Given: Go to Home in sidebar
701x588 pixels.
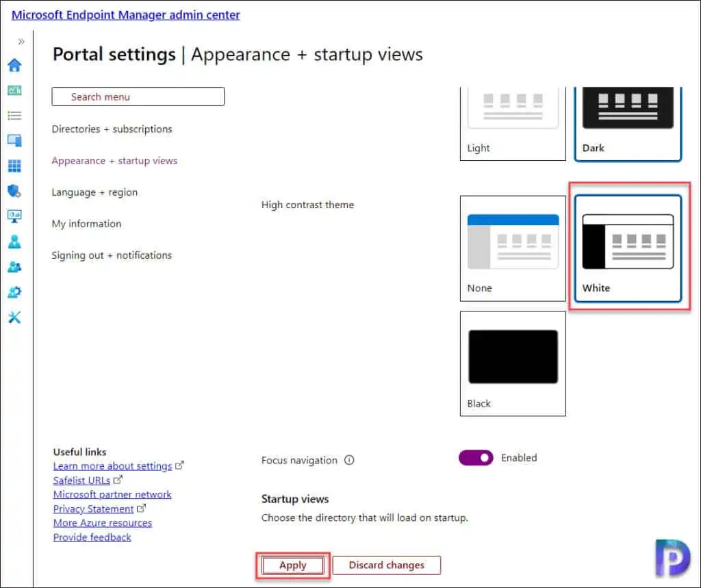Looking at the screenshot, I should click(x=14, y=65).
